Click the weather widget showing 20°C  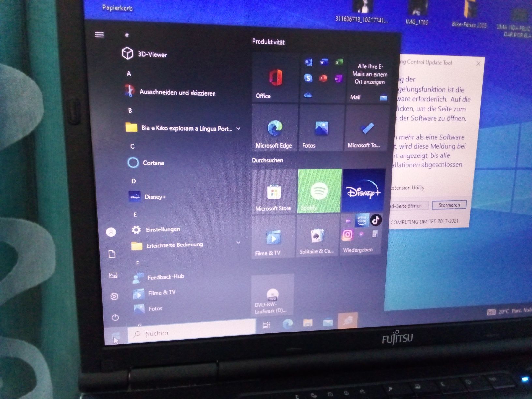click(x=510, y=311)
